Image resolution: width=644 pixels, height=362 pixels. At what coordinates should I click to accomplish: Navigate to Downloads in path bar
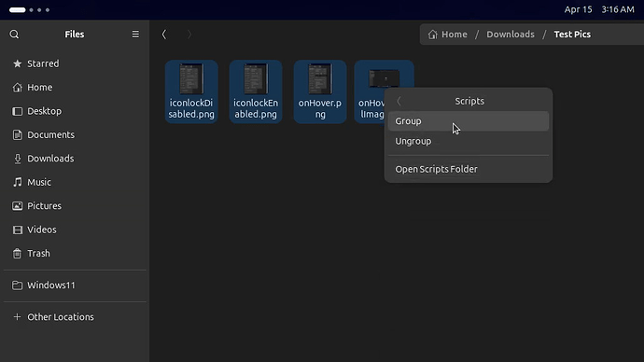511,35
